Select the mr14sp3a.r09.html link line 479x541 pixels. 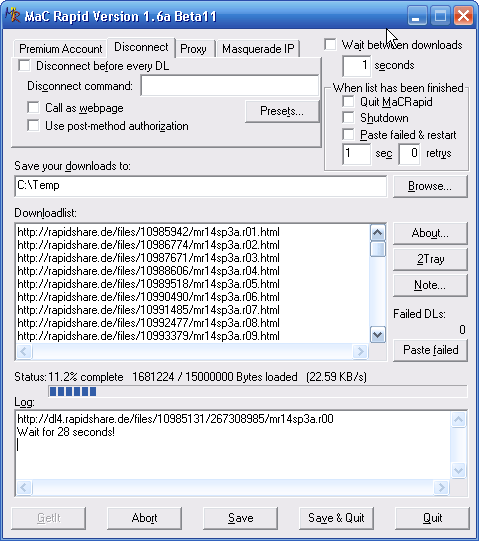pos(148,336)
